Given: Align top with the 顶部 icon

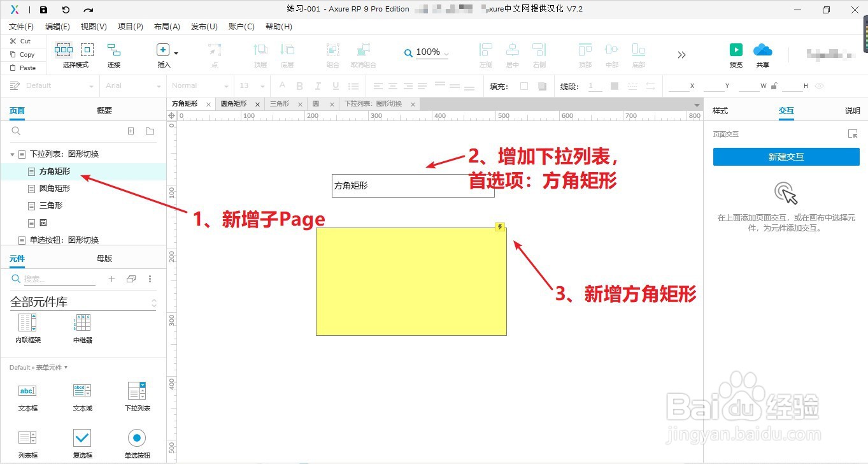Looking at the screenshot, I should point(585,50).
